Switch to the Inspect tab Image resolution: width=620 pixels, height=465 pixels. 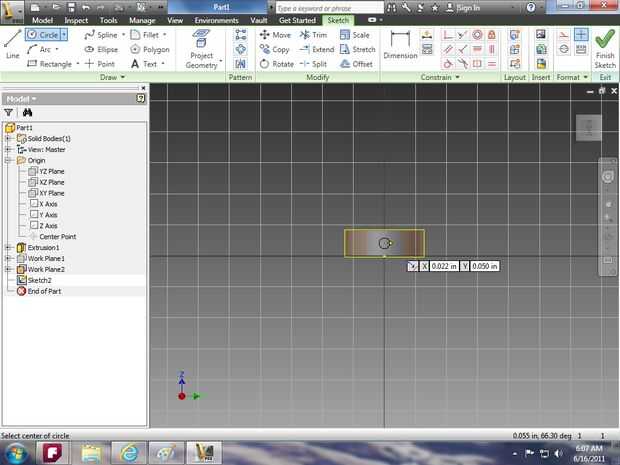tap(76, 21)
